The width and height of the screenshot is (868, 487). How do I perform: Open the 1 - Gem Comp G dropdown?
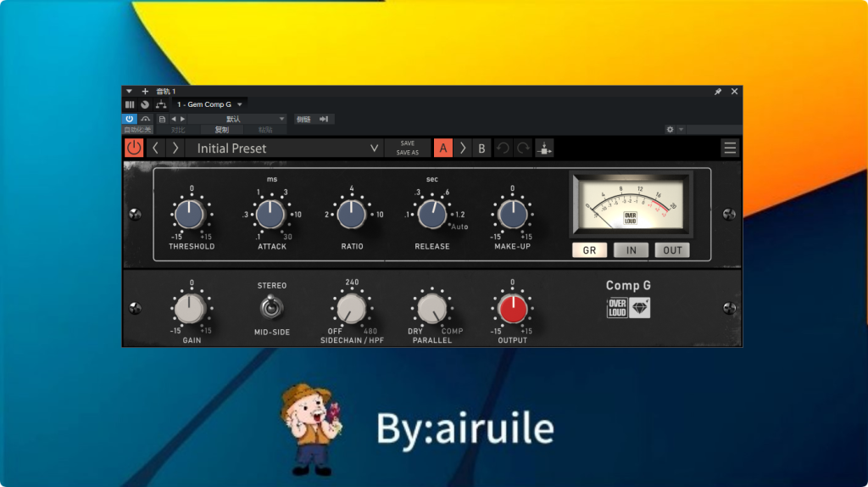(210, 104)
